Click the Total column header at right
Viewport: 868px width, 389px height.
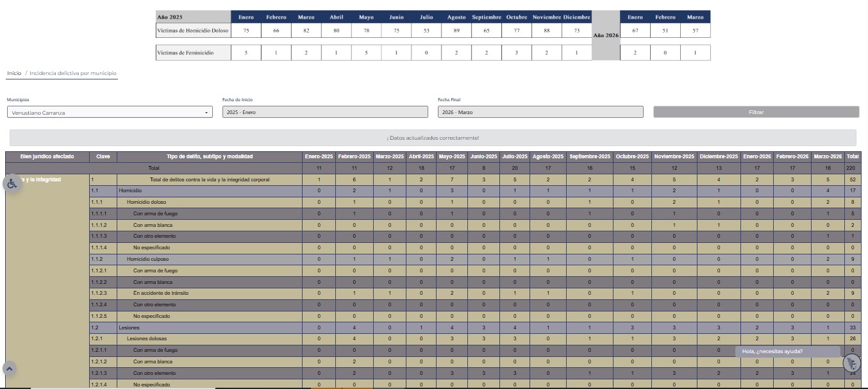(x=852, y=156)
